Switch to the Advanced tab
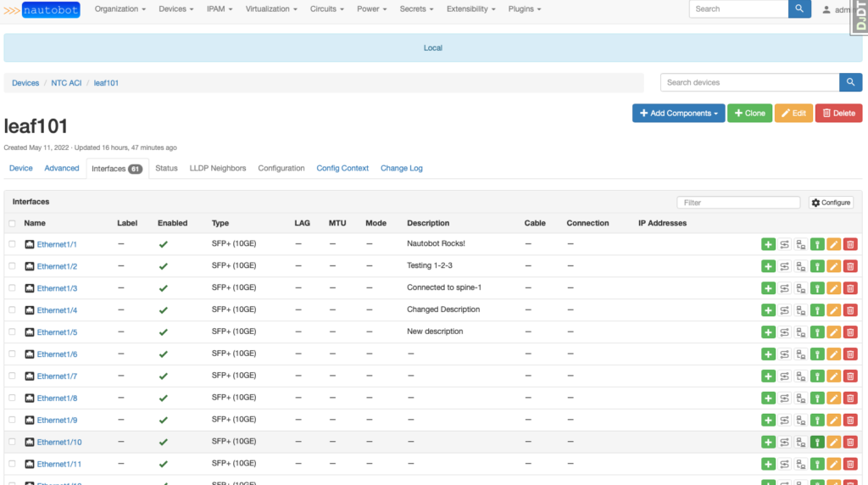The width and height of the screenshot is (868, 485). pyautogui.click(x=61, y=169)
